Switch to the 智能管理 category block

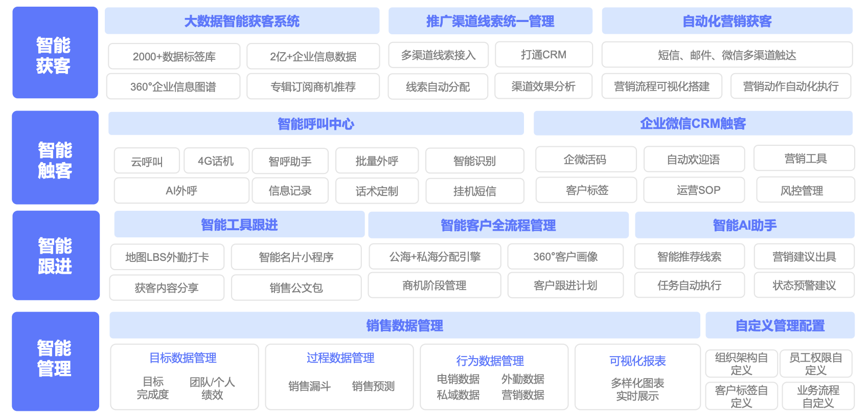(55, 361)
